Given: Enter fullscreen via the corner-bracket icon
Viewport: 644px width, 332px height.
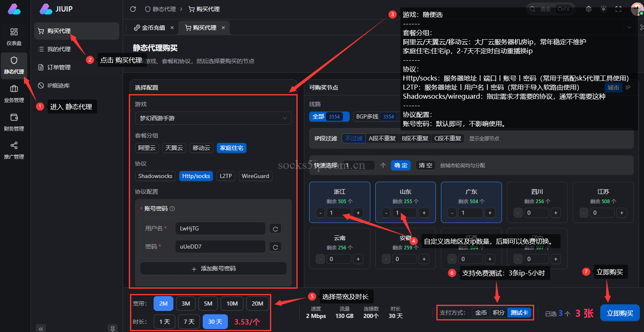Looking at the screenshot, I should tap(618, 8).
